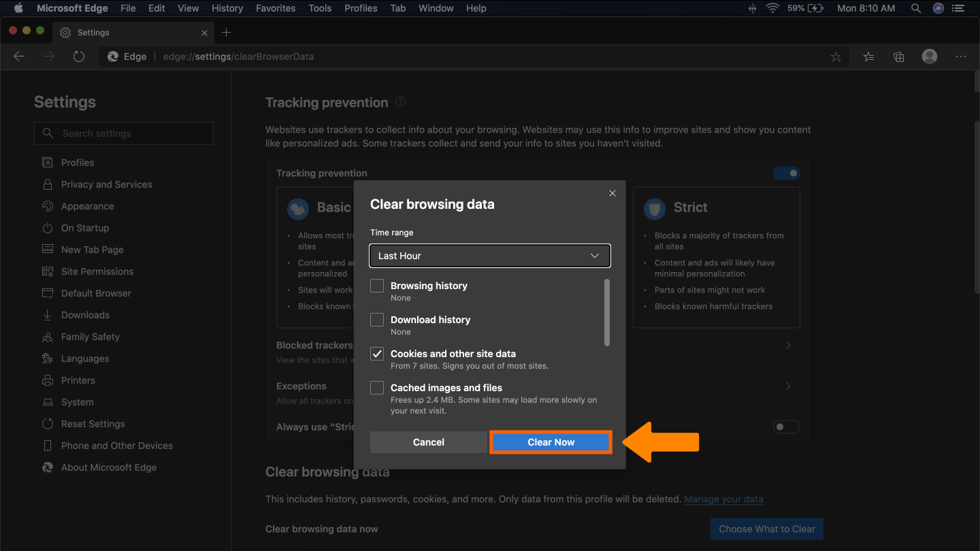Open the Window menu

436,8
